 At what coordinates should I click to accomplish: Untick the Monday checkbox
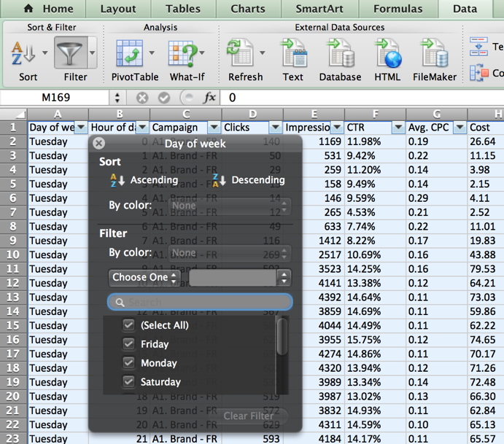pos(128,362)
